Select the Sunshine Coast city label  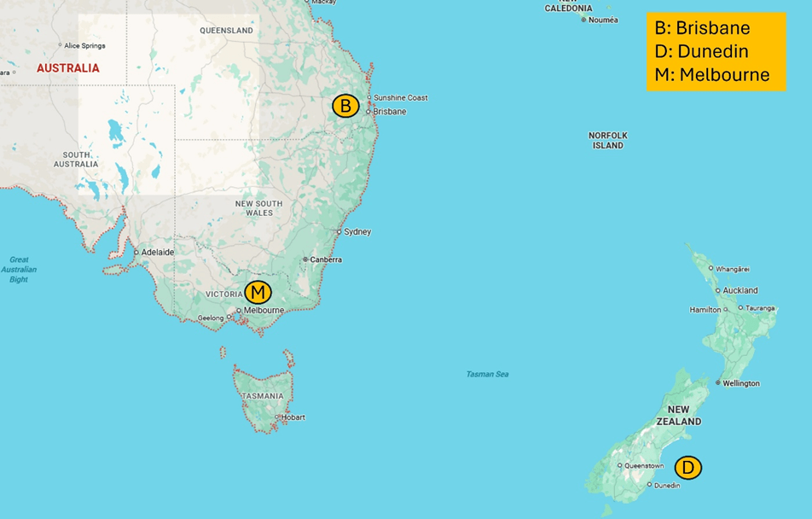click(x=400, y=97)
